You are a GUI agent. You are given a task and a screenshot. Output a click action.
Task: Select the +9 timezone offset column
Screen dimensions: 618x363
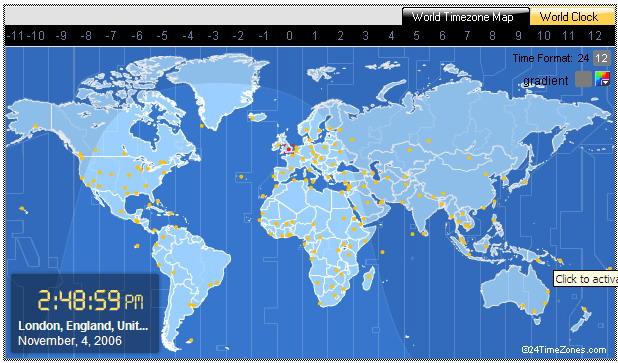pyautogui.click(x=518, y=36)
